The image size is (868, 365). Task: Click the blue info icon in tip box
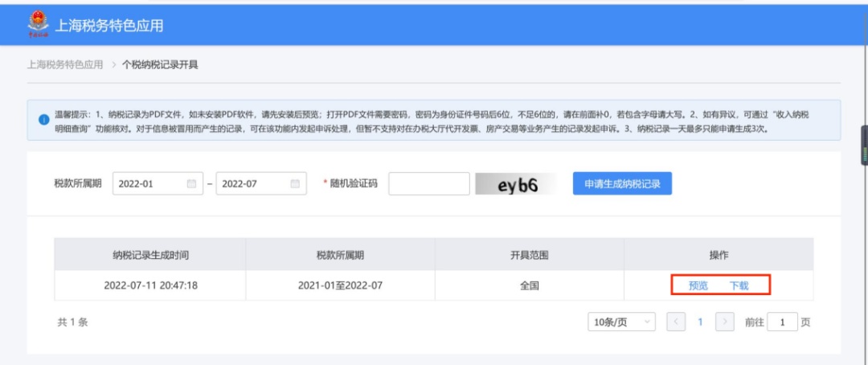[44, 120]
